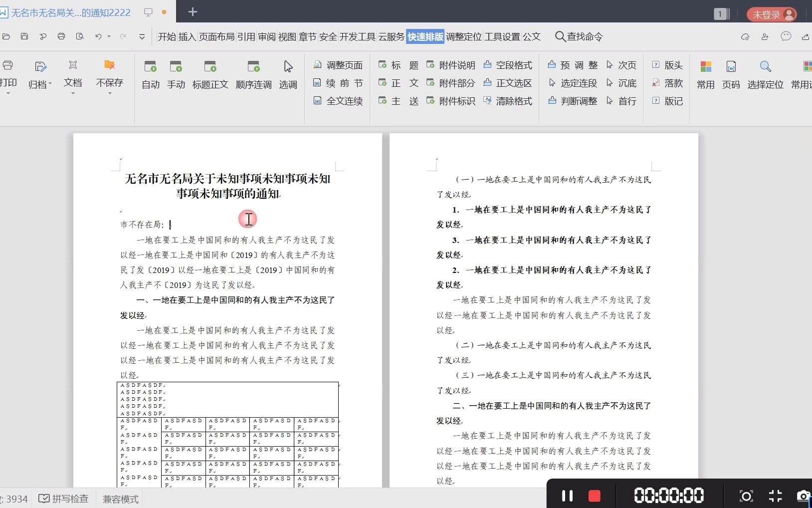
Task: Expand the 不保存 dropdown arrow
Action: [110, 93]
